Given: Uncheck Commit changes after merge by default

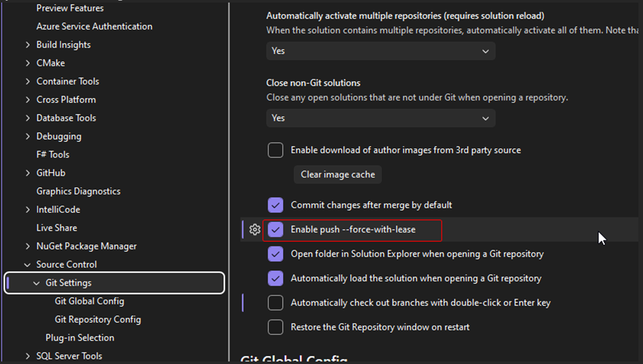Looking at the screenshot, I should [x=275, y=205].
